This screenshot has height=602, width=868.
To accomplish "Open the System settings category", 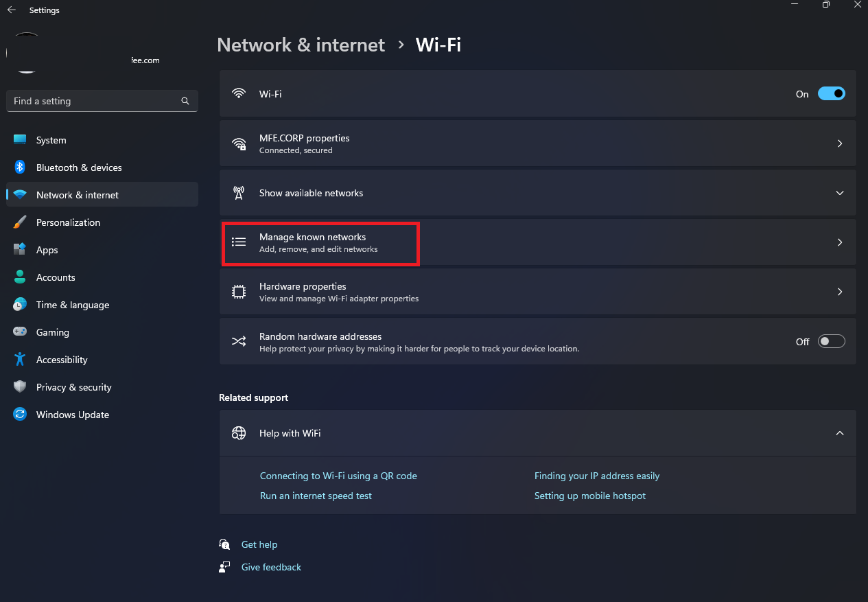I will click(x=51, y=140).
